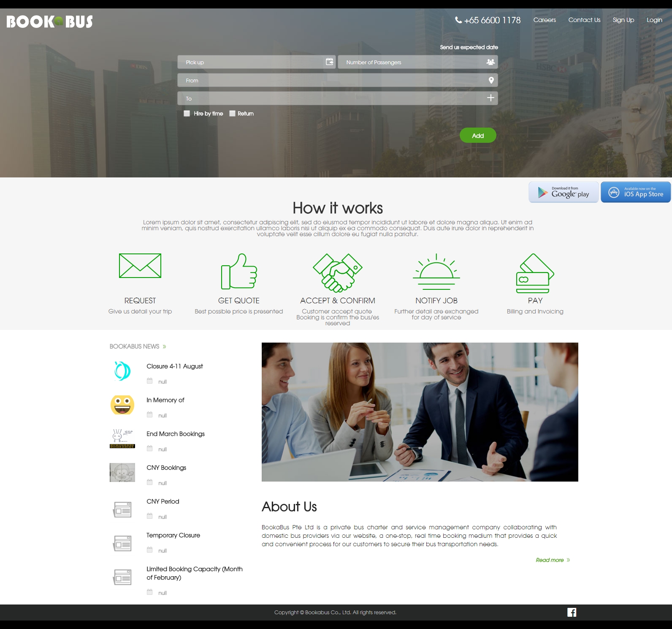The image size is (672, 629).
Task: Open the Temporary Closure news article
Action: coord(173,535)
